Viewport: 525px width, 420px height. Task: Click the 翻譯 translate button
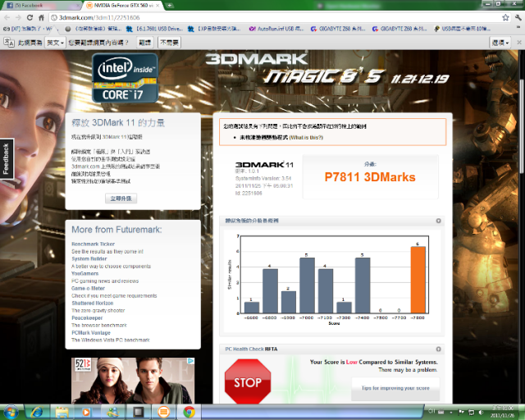click(144, 43)
